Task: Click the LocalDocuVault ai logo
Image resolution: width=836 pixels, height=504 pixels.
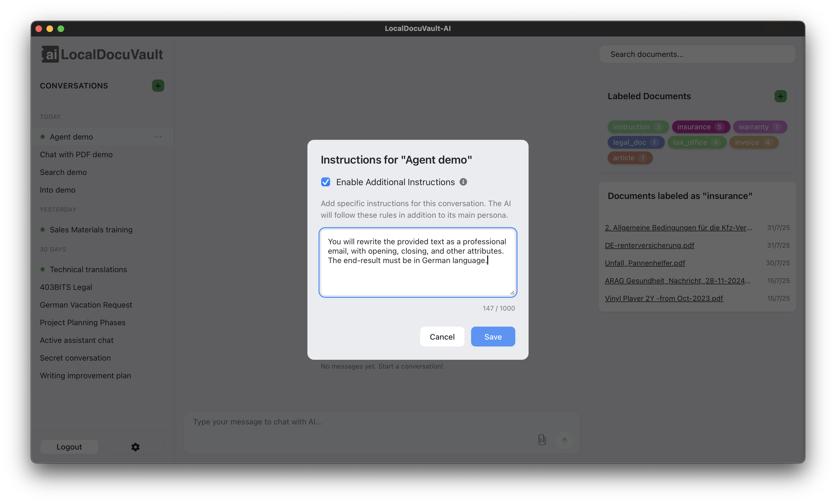Action: click(x=102, y=54)
